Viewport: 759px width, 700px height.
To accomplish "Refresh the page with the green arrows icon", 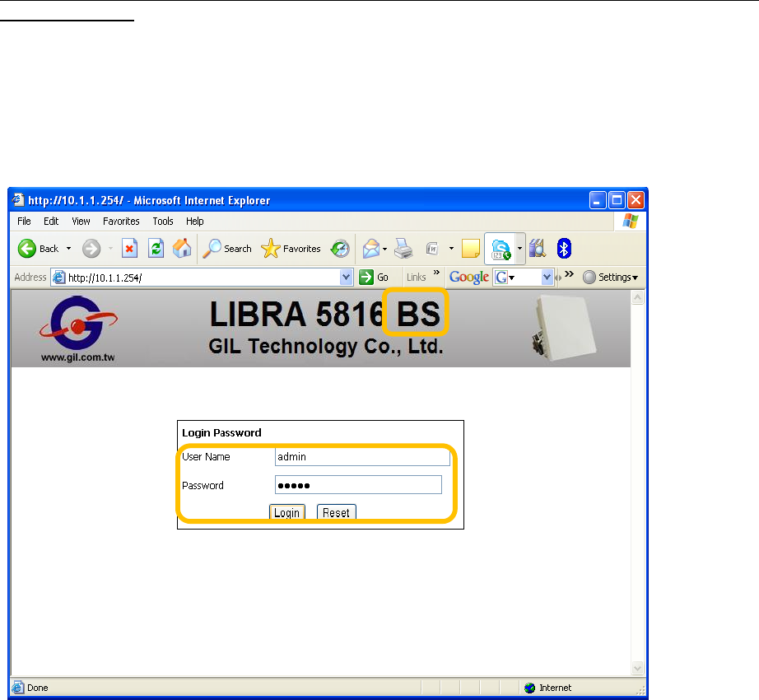I will point(156,249).
